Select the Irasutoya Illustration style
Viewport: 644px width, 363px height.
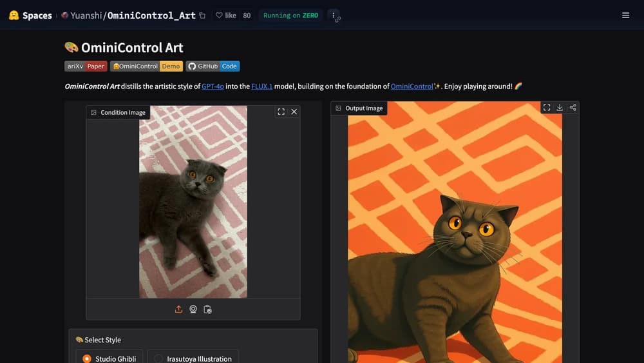pos(193,358)
